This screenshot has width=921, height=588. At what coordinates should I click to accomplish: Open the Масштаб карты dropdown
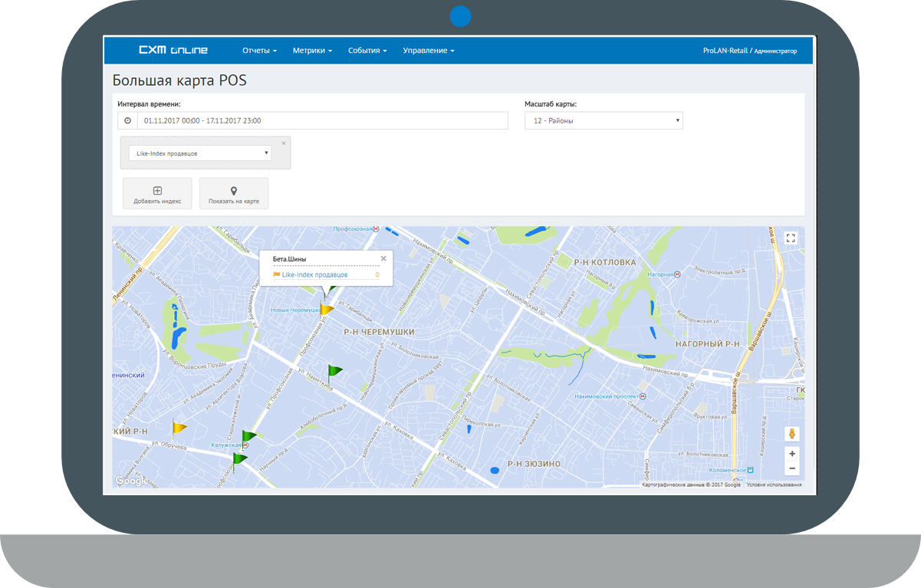coord(603,121)
